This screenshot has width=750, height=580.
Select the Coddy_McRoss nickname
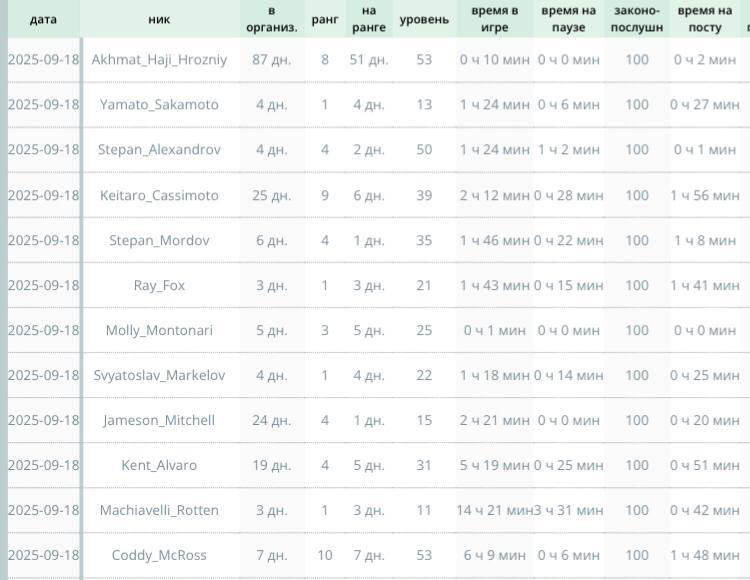(159, 555)
